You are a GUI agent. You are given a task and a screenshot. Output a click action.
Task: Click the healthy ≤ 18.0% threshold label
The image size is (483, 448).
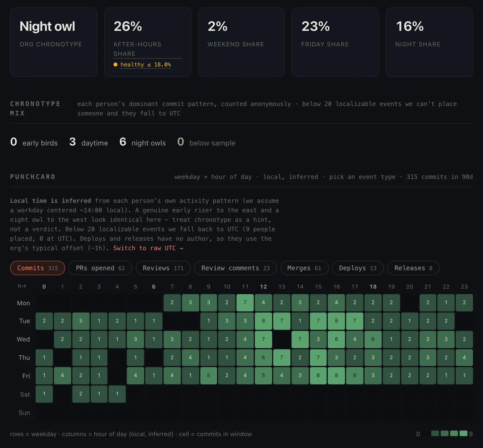point(146,64)
